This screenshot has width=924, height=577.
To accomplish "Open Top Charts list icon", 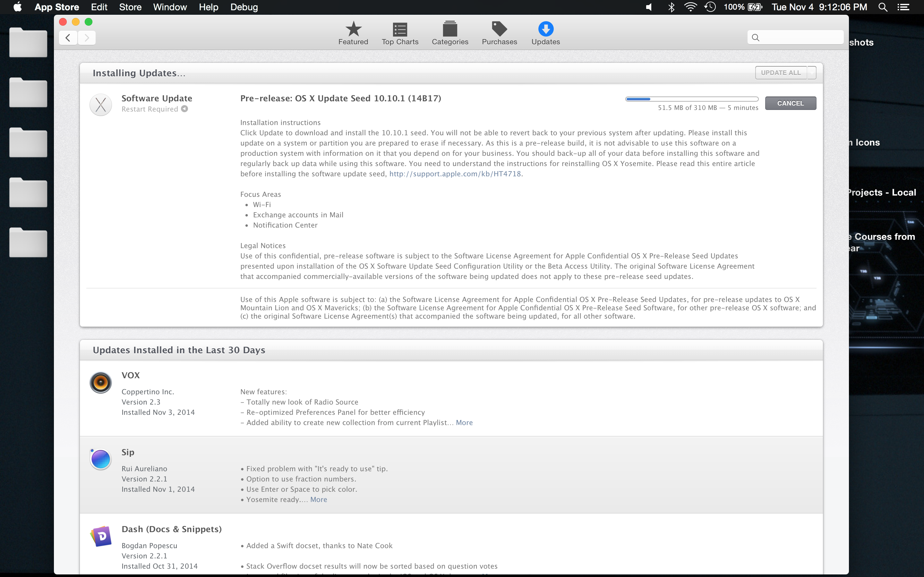I will click(x=400, y=29).
